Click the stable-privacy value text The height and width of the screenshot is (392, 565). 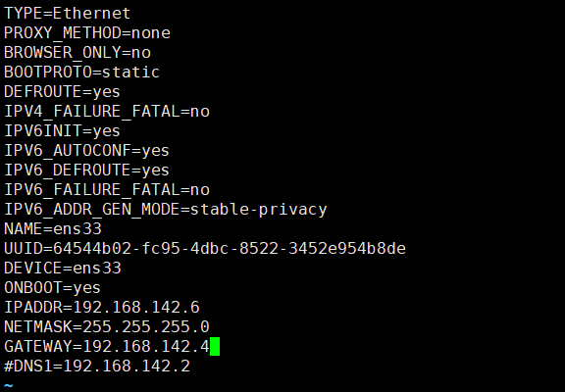pos(258,210)
